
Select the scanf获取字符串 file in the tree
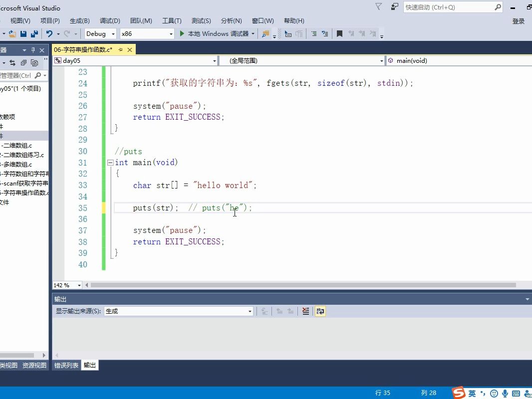[24, 184]
